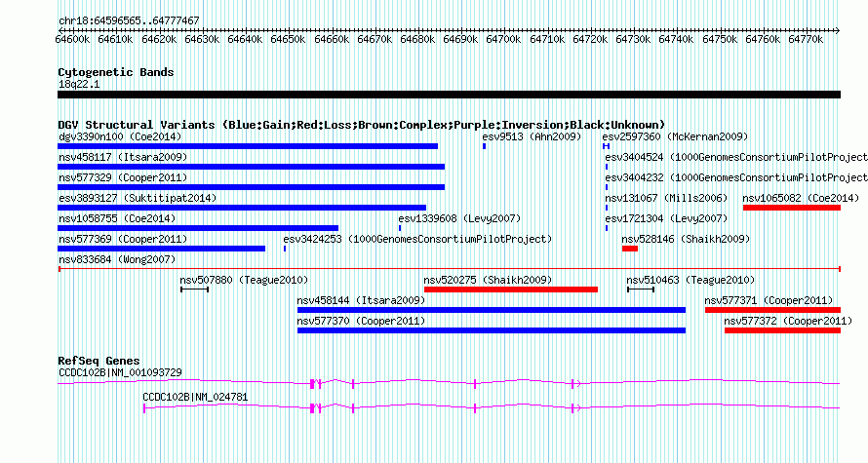The height and width of the screenshot is (463, 868).
Task: Click the DGV Structural Variants track heading
Action: [x=362, y=125]
